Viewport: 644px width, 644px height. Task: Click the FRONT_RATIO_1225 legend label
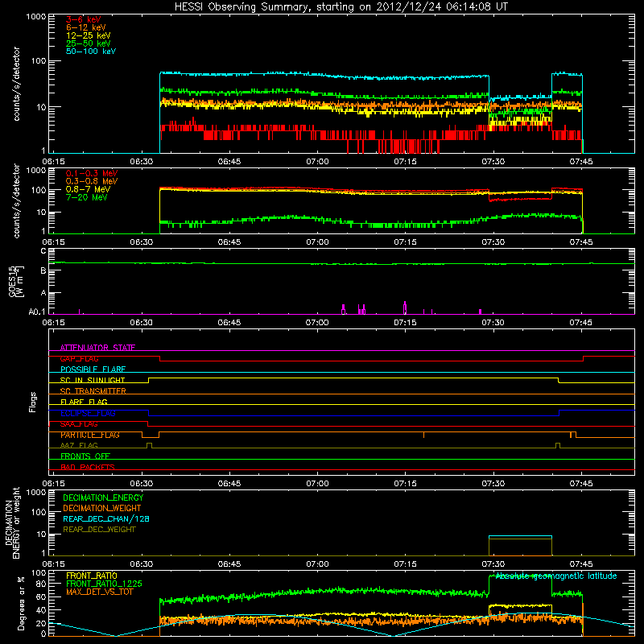tap(105, 584)
